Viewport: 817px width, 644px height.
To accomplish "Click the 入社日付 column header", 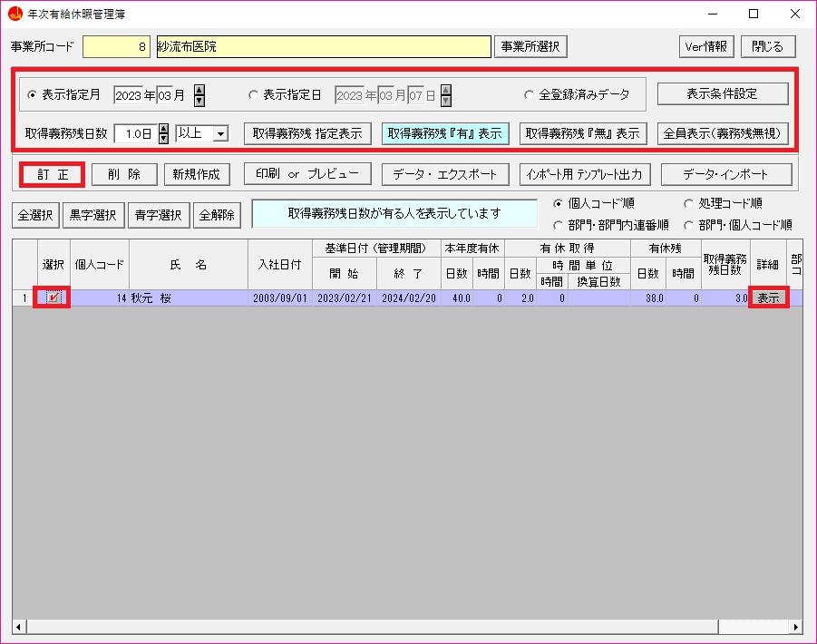I will [280, 265].
